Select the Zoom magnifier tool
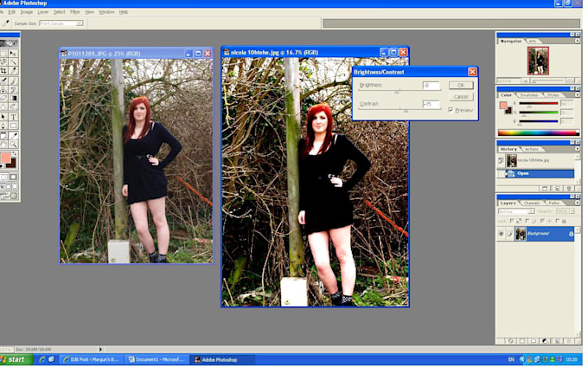The image size is (588, 368). (x=13, y=145)
